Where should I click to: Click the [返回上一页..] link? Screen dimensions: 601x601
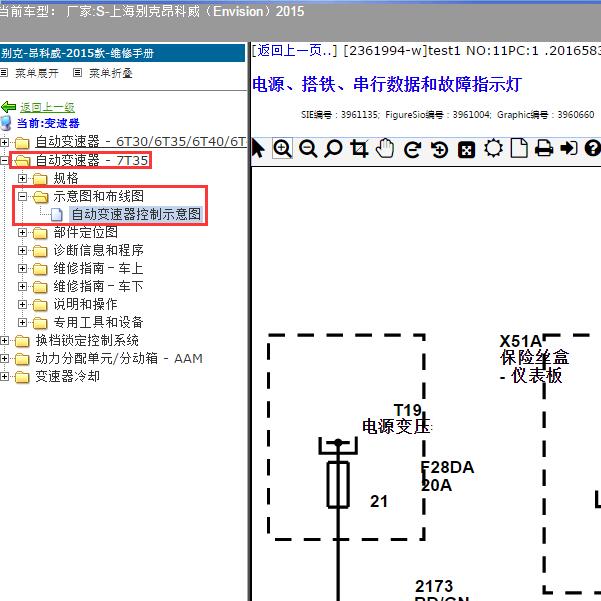[x=294, y=50]
